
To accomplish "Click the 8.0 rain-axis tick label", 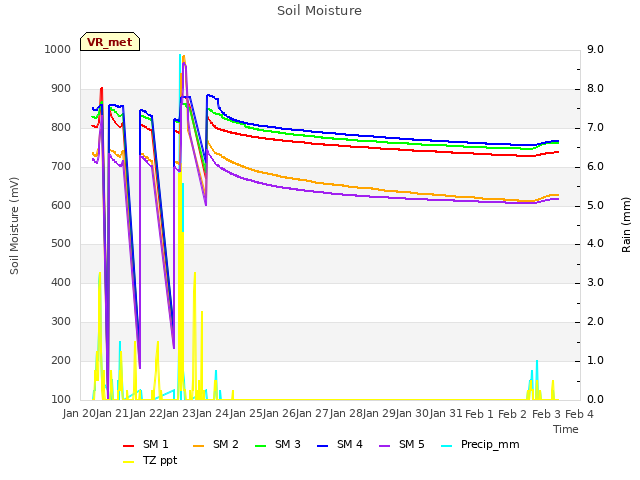I will [596, 89].
